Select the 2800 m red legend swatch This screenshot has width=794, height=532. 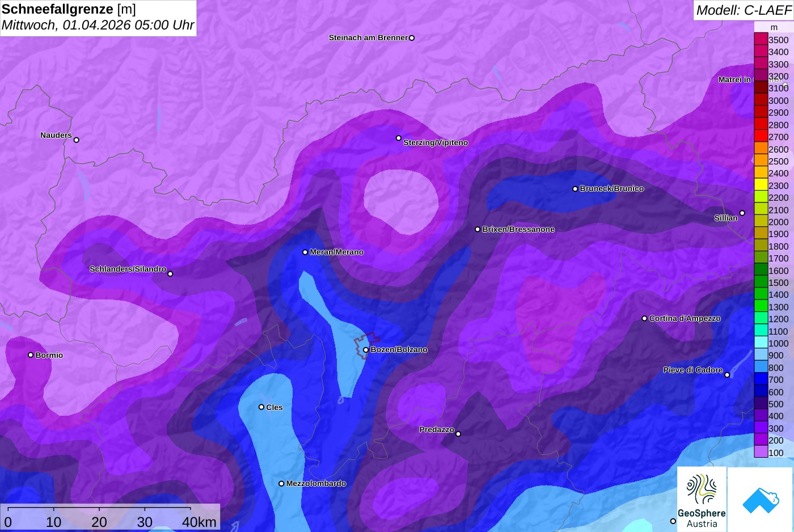point(761,124)
